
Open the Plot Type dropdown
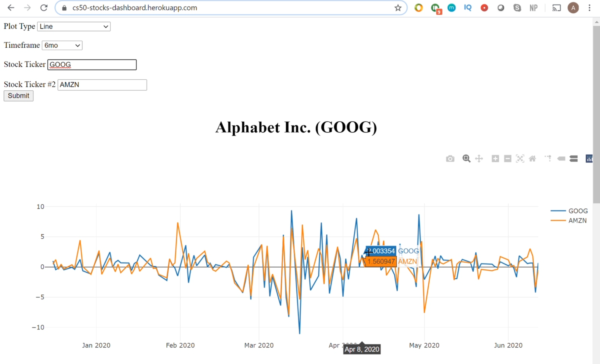pyautogui.click(x=74, y=26)
